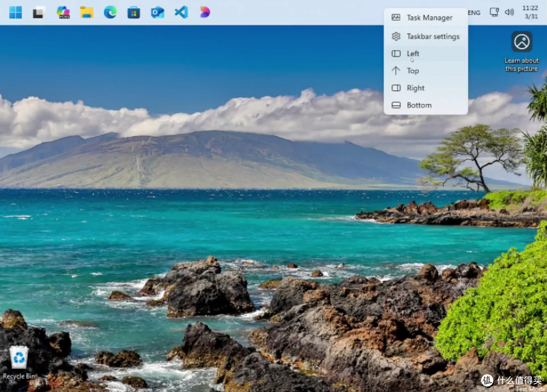The height and width of the screenshot is (392, 547).
Task: Select Task Manager from context menu
Action: (x=425, y=17)
